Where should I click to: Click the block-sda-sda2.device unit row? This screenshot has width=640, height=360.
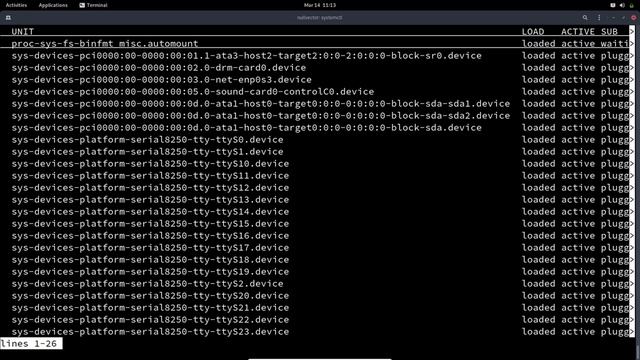tap(261, 116)
